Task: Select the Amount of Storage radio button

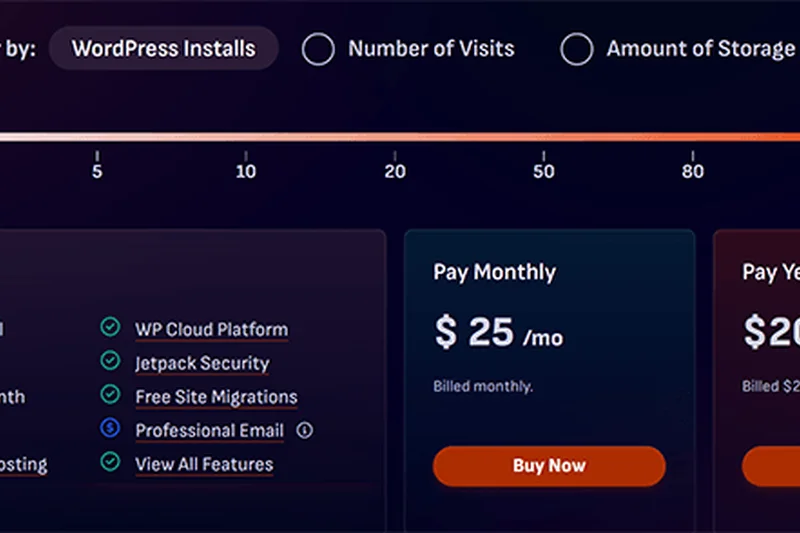Action: (576, 49)
